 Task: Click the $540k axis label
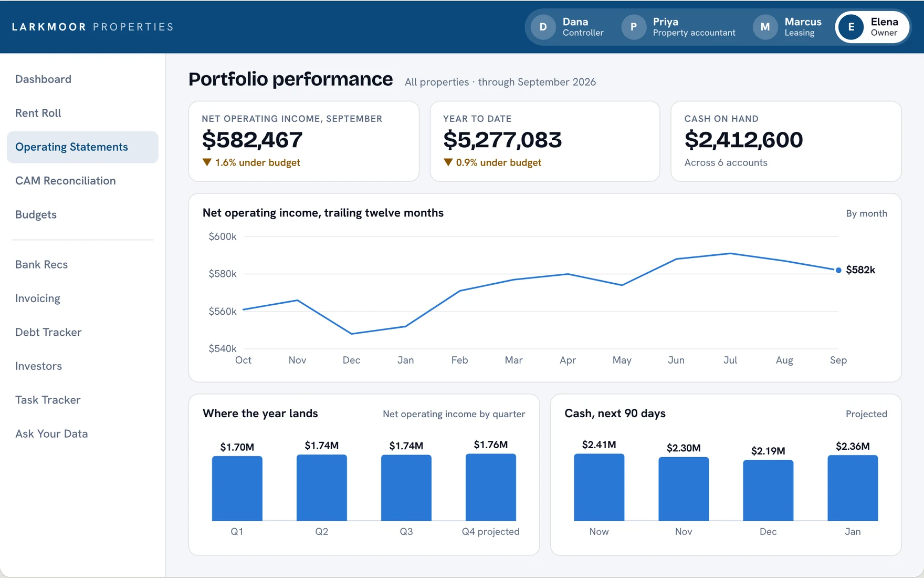(223, 348)
